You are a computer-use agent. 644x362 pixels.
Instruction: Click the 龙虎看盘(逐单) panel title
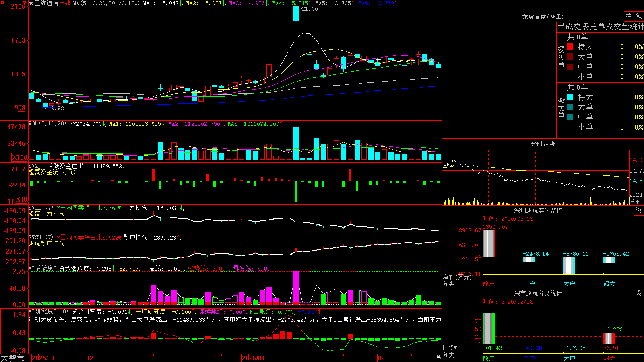(543, 16)
